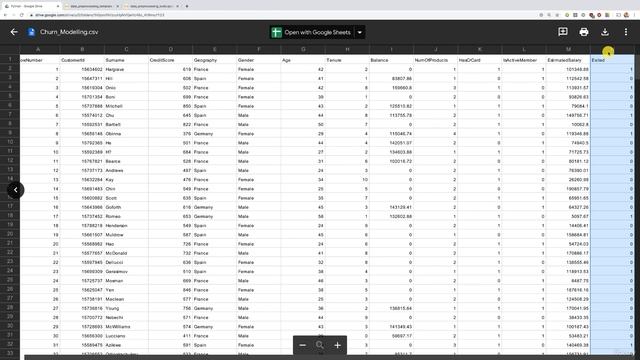This screenshot has width=640, height=360.
Task: Click the surname Gerasimov cell
Action: (x=126, y=271)
